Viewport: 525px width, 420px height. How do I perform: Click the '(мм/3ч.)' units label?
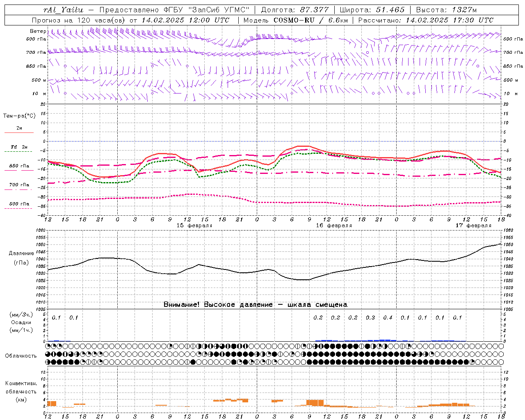click(21, 315)
